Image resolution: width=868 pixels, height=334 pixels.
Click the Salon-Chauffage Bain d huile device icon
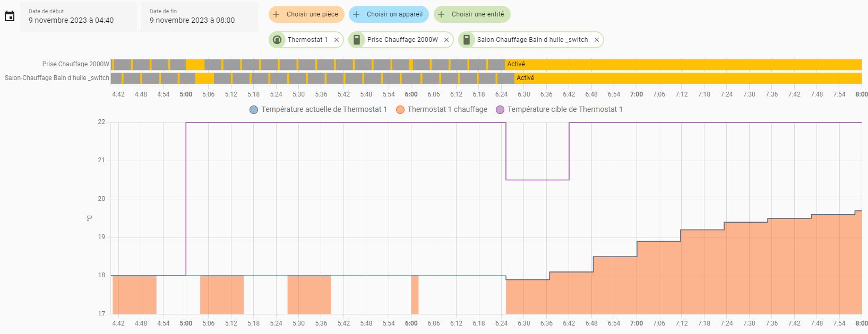pyautogui.click(x=467, y=40)
